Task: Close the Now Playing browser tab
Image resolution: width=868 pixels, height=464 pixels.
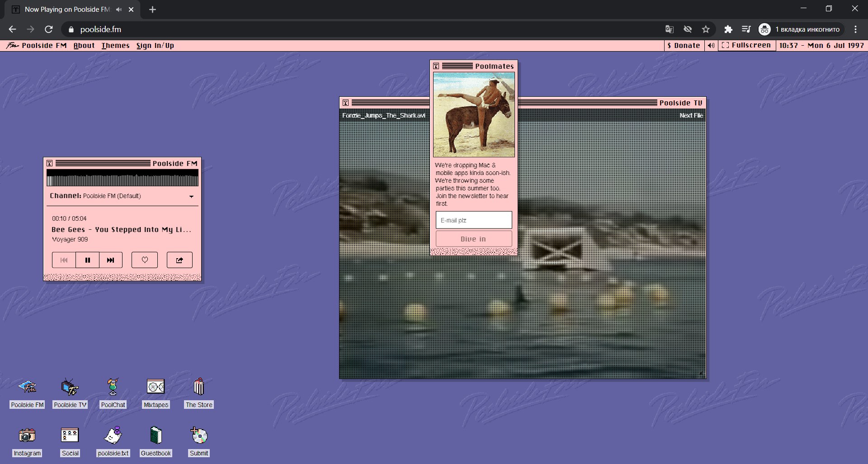Action: [x=131, y=9]
